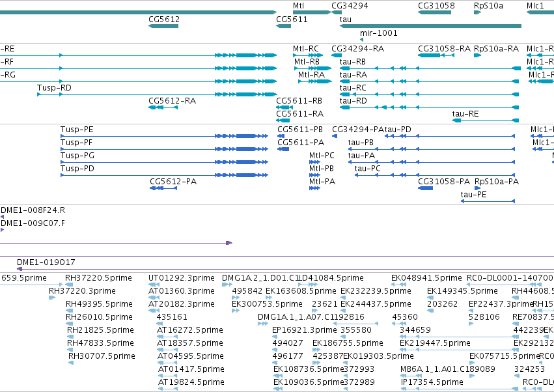Select the EK048941.5prime EST
Screen dimensions: 554x392
[x=398, y=285]
